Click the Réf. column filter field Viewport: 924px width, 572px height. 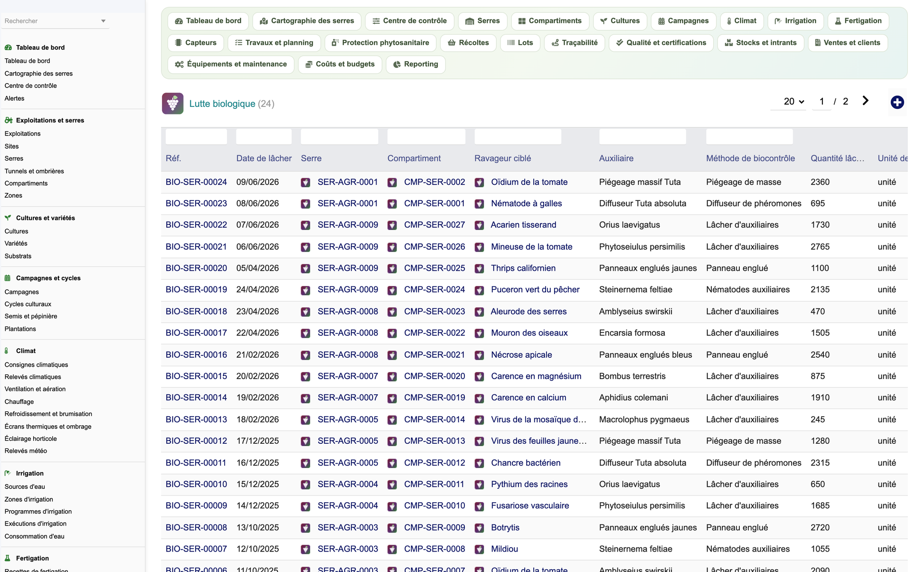click(196, 137)
